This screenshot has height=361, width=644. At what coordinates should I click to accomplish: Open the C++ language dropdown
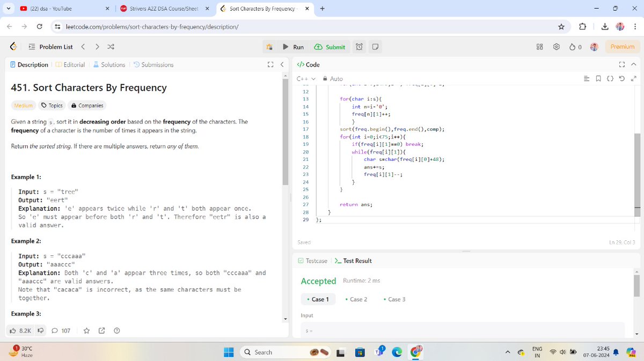point(306,79)
